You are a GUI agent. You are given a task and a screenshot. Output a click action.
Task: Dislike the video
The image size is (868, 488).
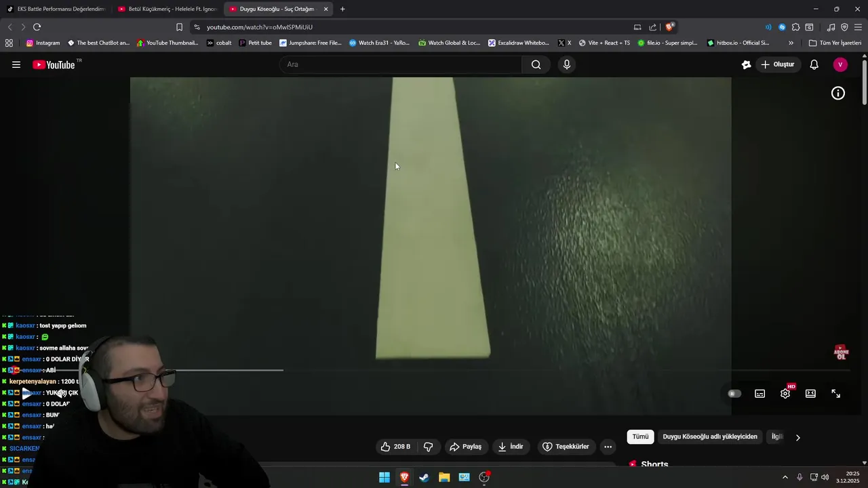click(428, 447)
